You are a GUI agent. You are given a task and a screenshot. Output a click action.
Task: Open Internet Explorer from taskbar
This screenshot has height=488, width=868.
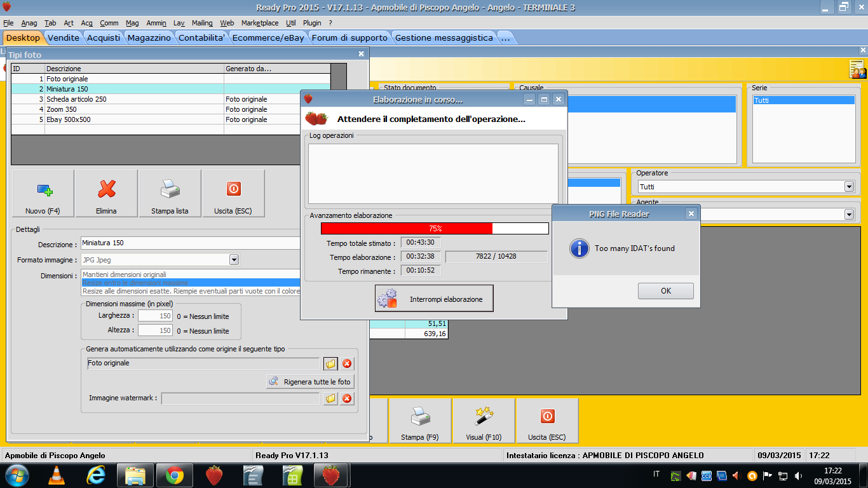pos(96,475)
